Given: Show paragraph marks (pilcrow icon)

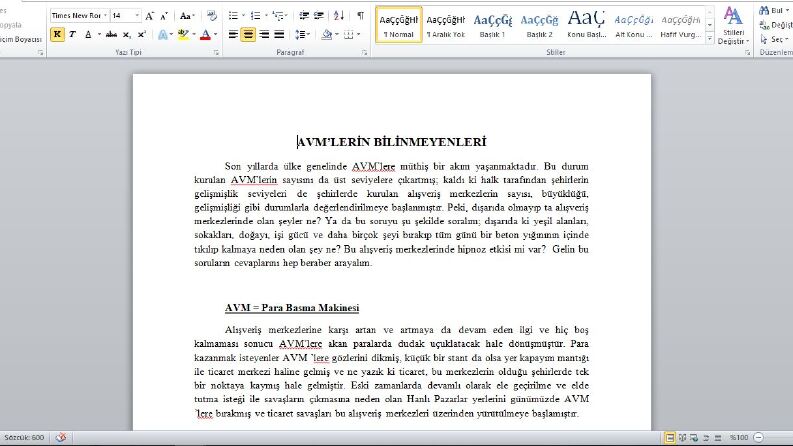Looking at the screenshot, I should tap(360, 16).
